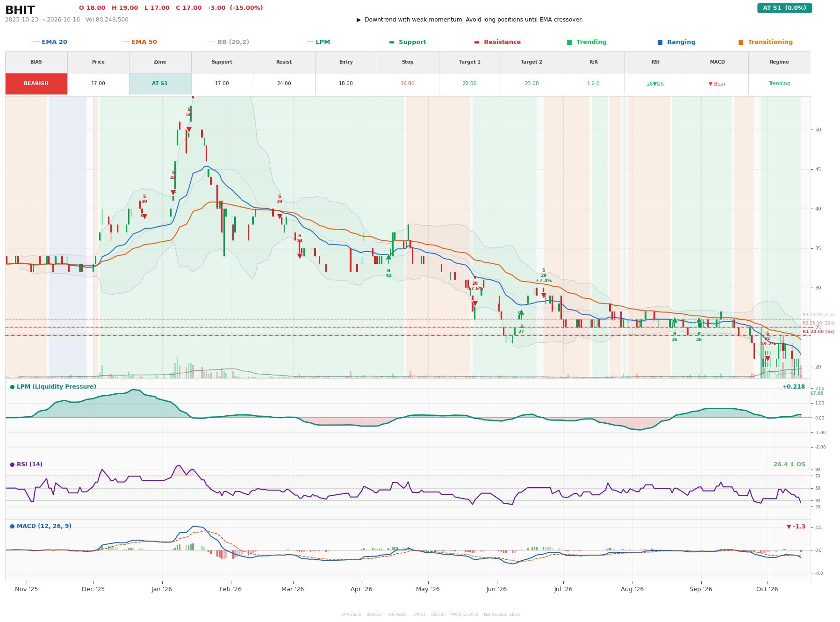Screen dimensions: 840x622
Task: Click the R1 24.00 (5x) resistance label
Action: click(x=818, y=332)
